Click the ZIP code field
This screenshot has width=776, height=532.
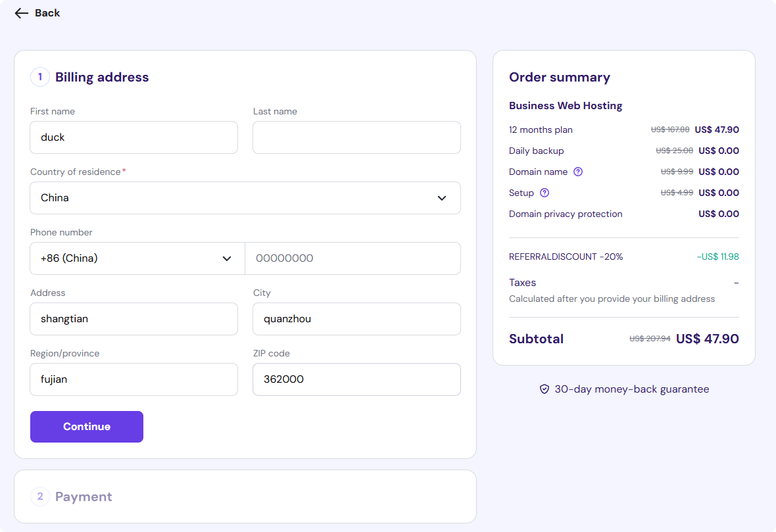(x=356, y=379)
